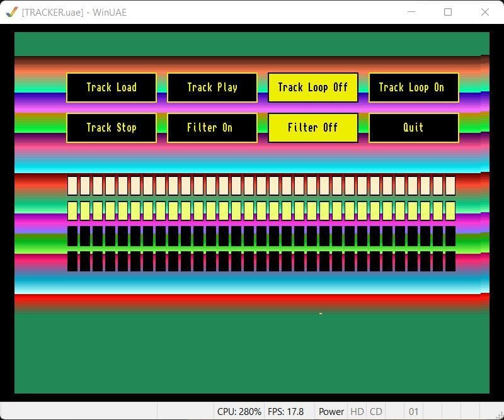This screenshot has width=504, height=420.
Task: Click first cream block in top row
Action: pos(72,186)
